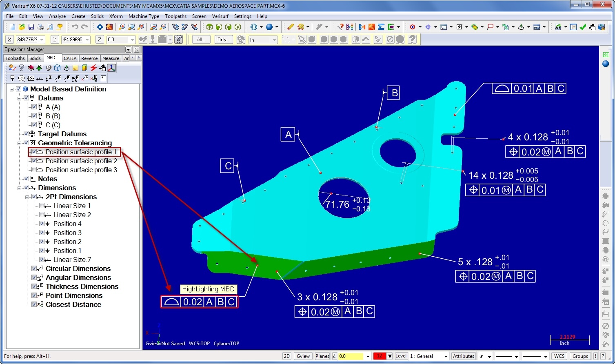Image resolution: width=615 pixels, height=364 pixels.
Task: Click the blue sphere icon on right sidebar
Action: point(606,64)
